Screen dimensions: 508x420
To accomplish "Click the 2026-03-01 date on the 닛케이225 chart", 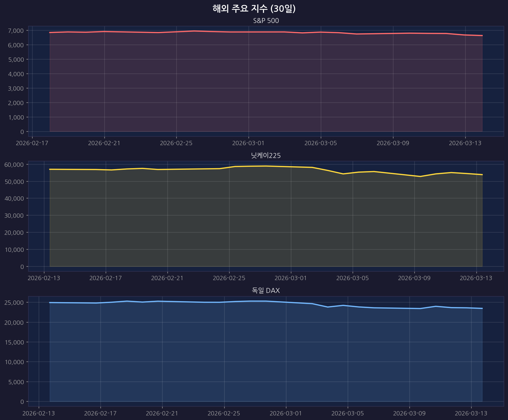I will tap(291, 278).
